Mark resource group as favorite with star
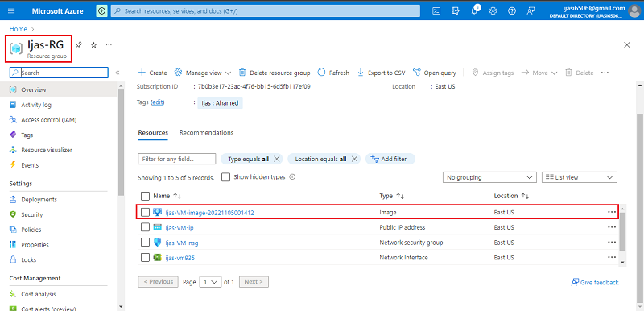The image size is (644, 311). [93, 45]
